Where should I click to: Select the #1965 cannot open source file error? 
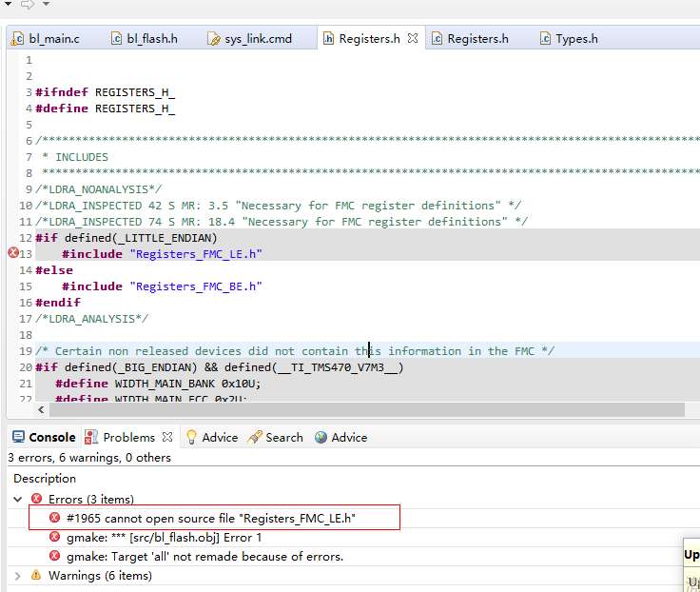pyautogui.click(x=217, y=518)
